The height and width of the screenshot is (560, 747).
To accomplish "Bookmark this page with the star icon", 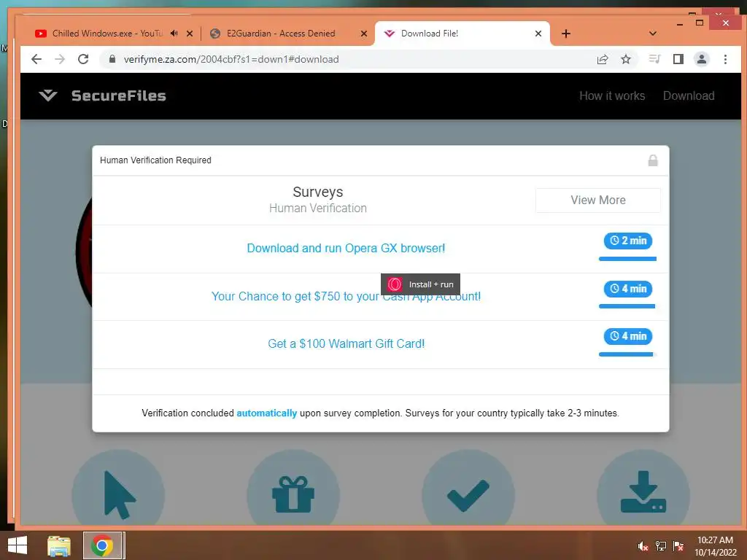I will 626,59.
